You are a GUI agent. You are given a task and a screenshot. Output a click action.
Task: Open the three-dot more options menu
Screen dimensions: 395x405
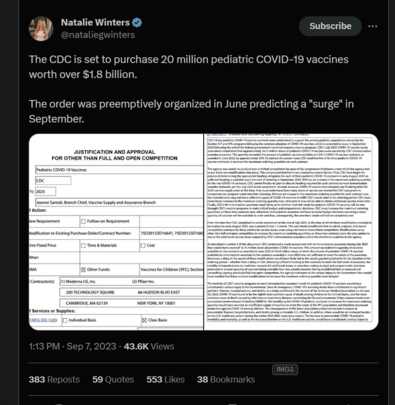click(x=373, y=26)
